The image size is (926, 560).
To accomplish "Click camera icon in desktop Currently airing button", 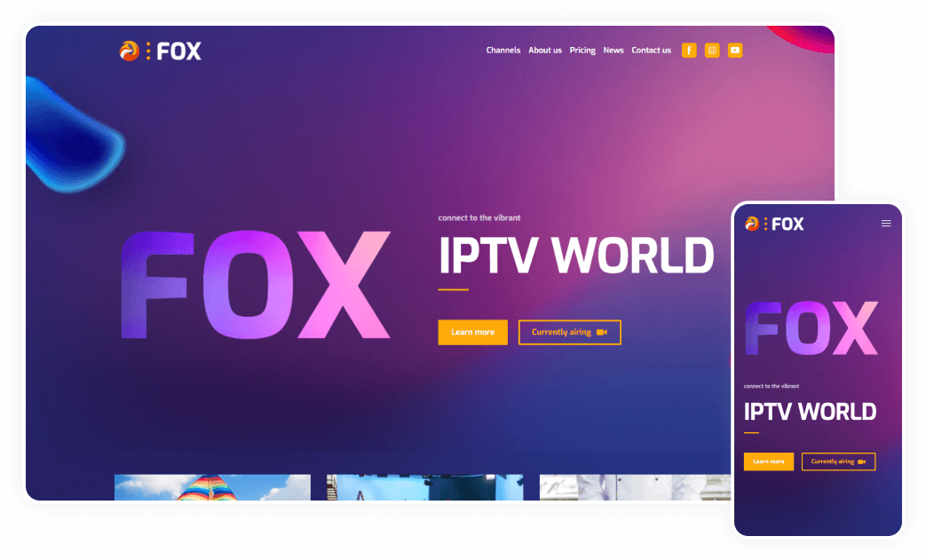I will point(602,332).
